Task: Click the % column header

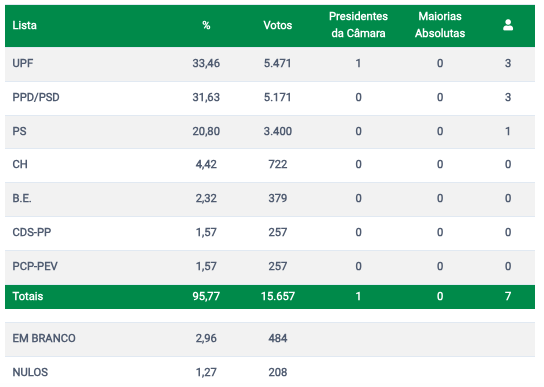Action: tap(206, 25)
